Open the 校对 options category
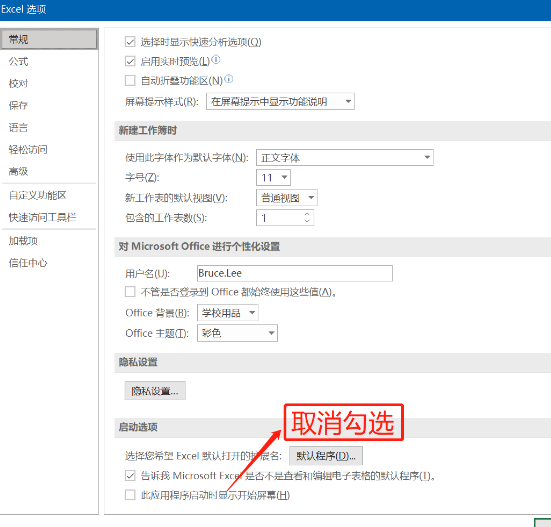 click(18, 84)
